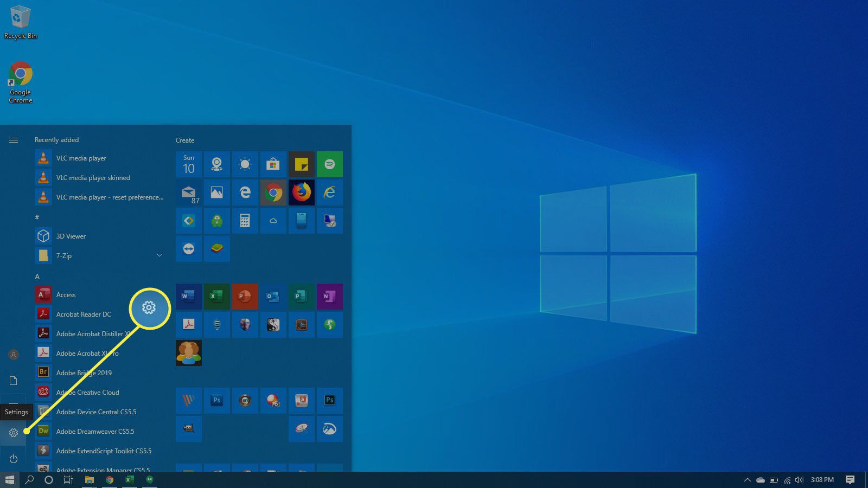Click the 'Create' tile group heading
Viewport: 868px width, 488px height.
coord(185,140)
